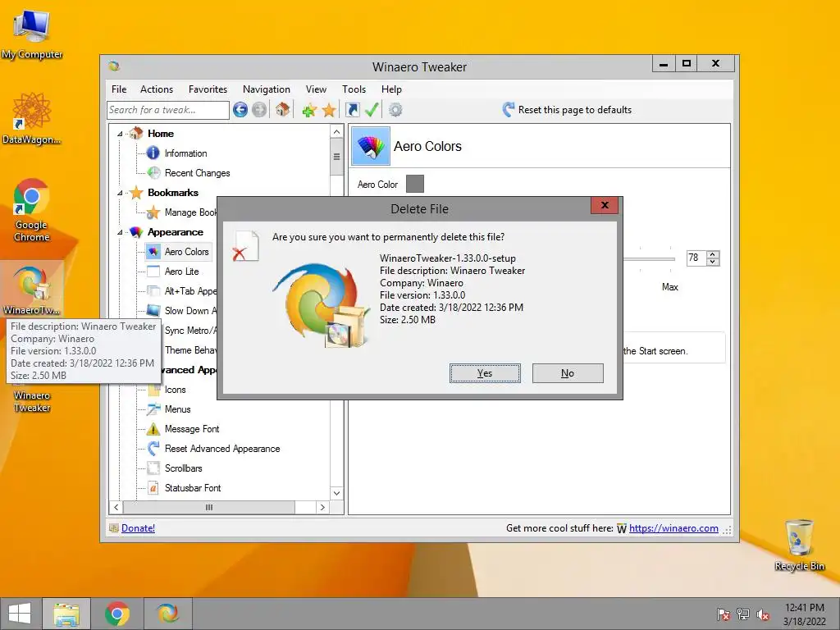Open the File menu
840x630 pixels.
click(x=119, y=89)
